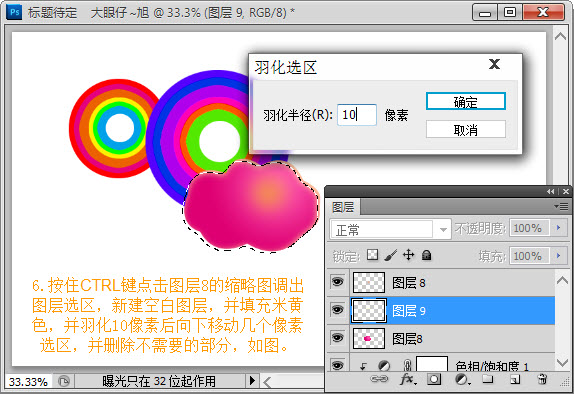Open status bar info arrow menu
This screenshot has height=394, width=574.
(x=252, y=381)
